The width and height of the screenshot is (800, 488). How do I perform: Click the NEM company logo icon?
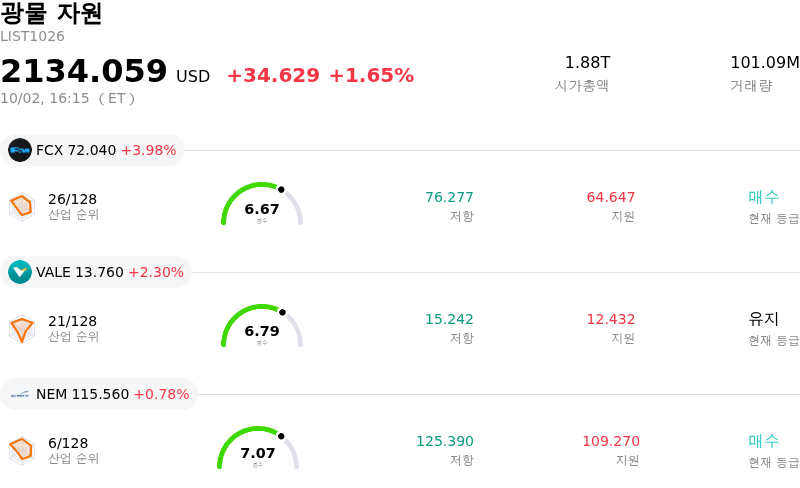pyautogui.click(x=20, y=394)
